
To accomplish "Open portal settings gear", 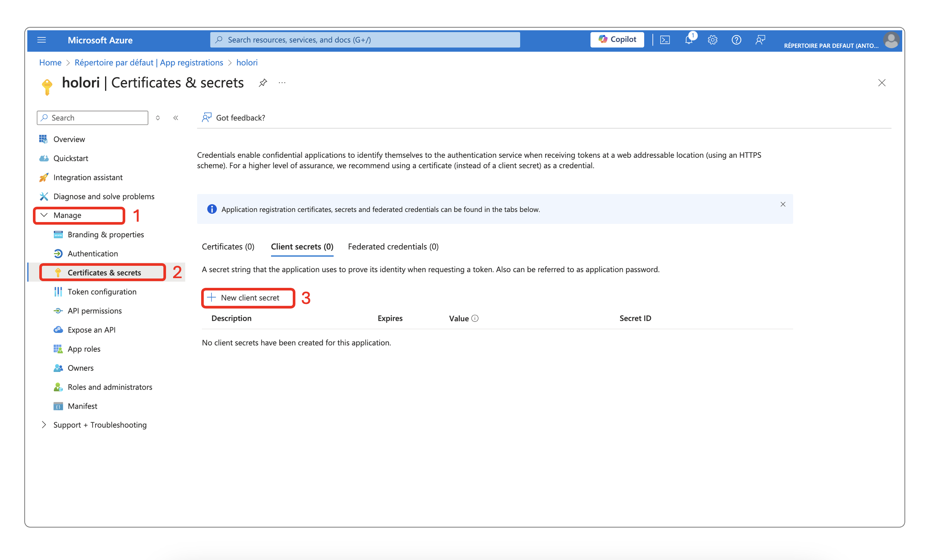I will click(713, 40).
